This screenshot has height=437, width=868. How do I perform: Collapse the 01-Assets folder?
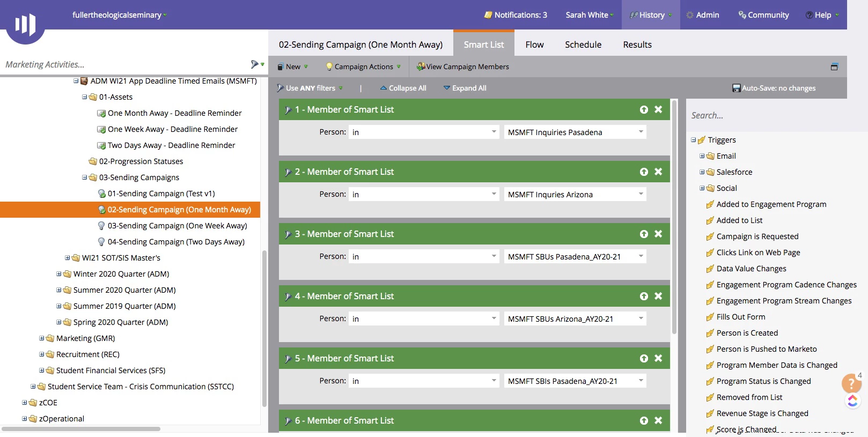tap(84, 97)
